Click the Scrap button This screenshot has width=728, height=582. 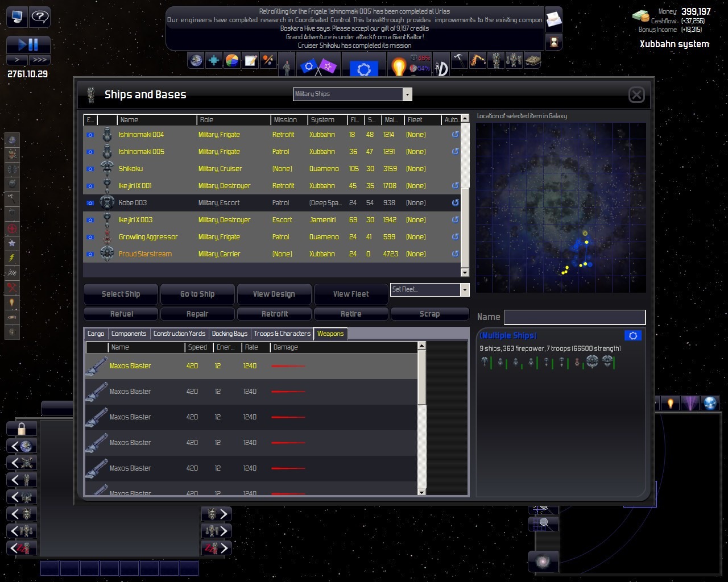(x=429, y=314)
